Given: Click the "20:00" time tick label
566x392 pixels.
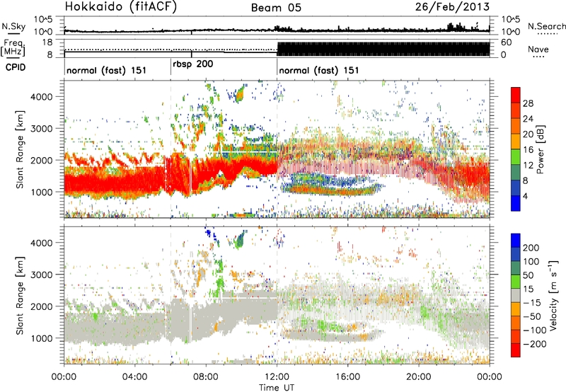Looking at the screenshot, I should [x=419, y=377].
